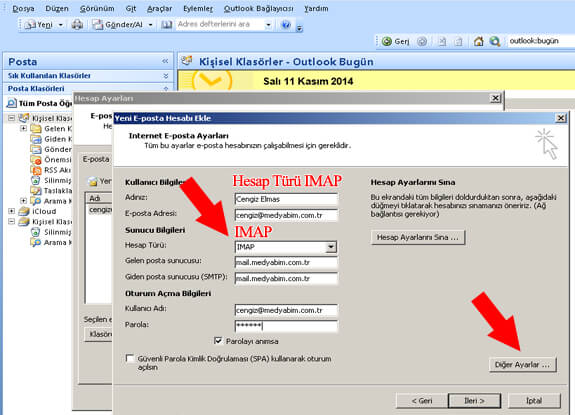Close the Hesap Ayarları window

tap(495, 98)
